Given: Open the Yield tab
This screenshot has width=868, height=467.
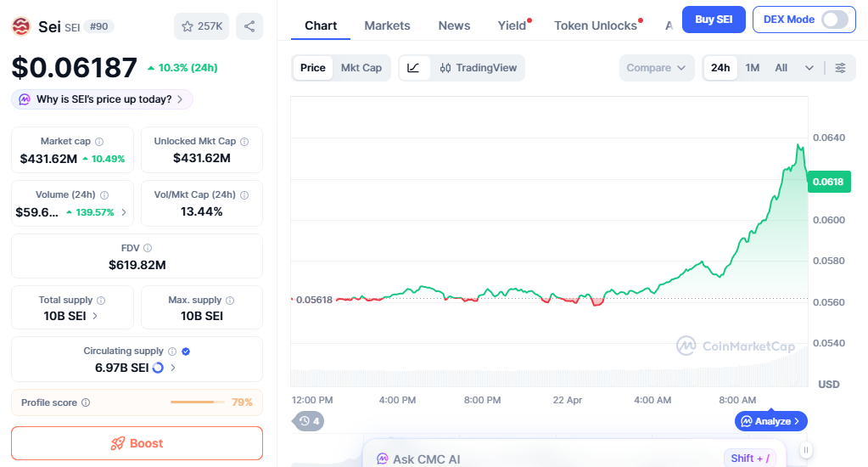Looking at the screenshot, I should point(512,25).
